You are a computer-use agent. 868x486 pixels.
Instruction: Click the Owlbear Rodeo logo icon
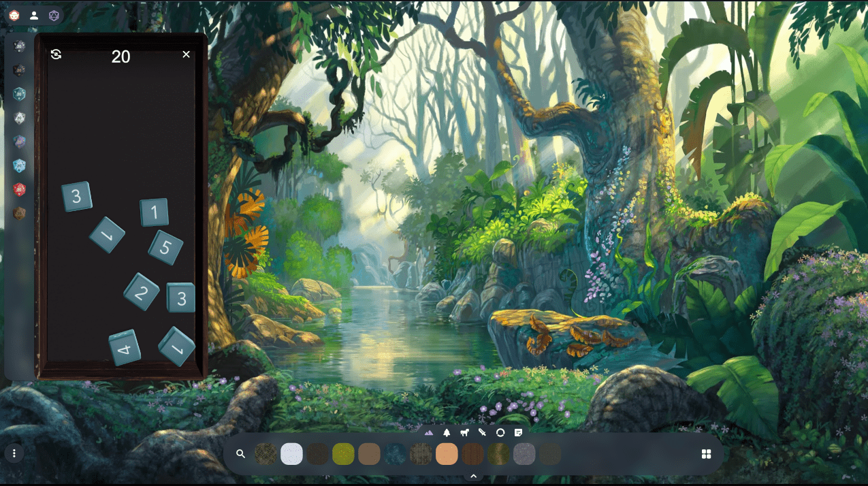click(14, 16)
